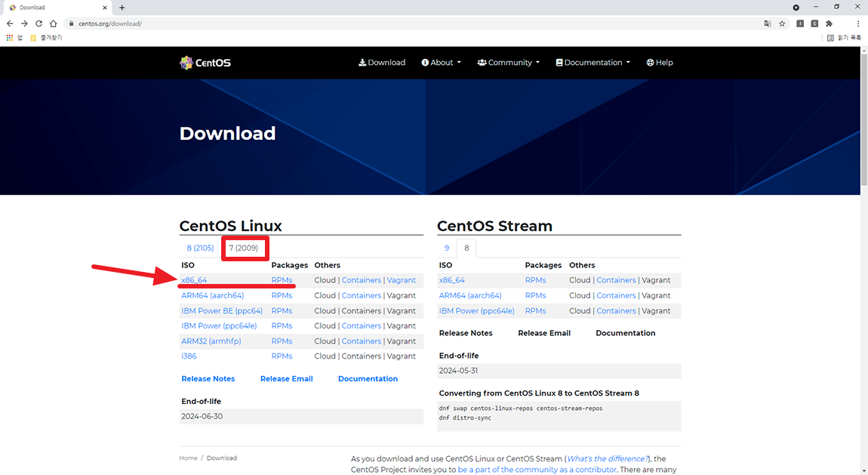Click the CentOS logo
Screen dimensions: 868x475
pyautogui.click(x=205, y=63)
